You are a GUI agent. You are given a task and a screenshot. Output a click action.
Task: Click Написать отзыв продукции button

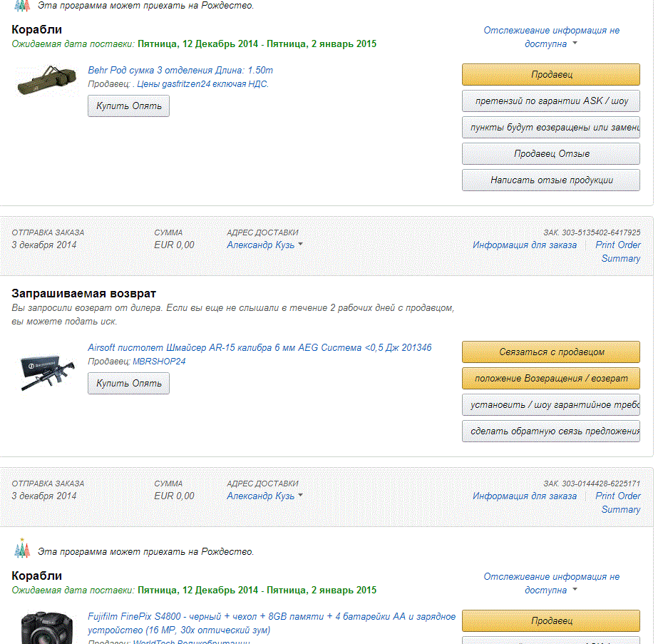550,180
